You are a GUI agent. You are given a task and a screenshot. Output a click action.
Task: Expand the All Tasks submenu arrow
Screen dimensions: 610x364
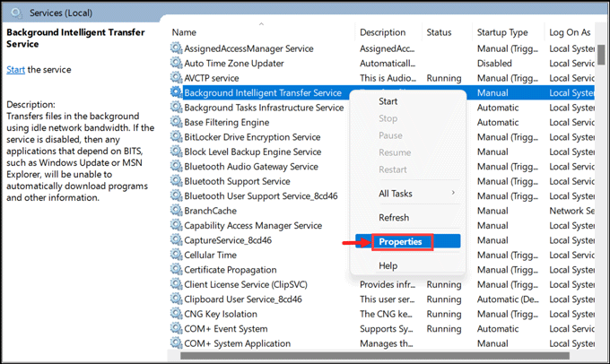click(453, 193)
